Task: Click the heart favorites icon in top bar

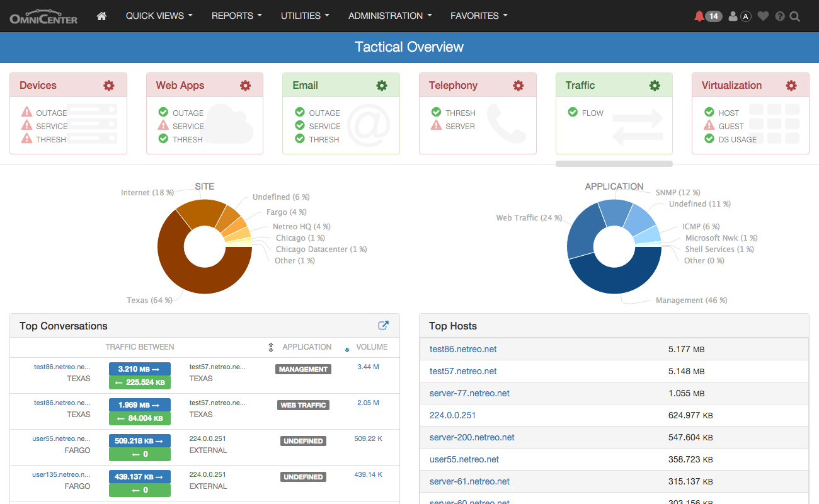Action: pos(763,16)
